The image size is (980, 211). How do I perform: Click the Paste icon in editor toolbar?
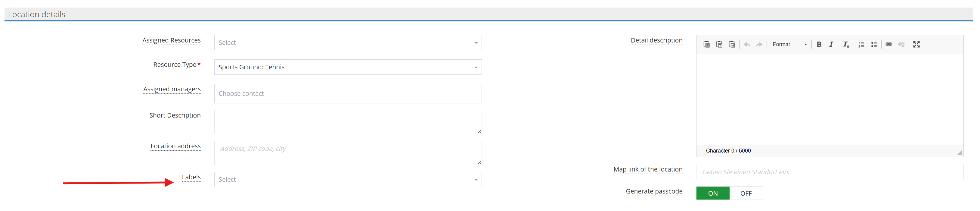(706, 45)
